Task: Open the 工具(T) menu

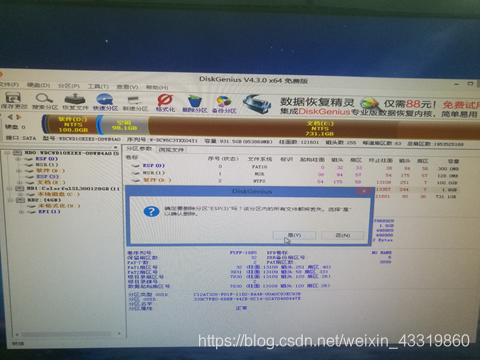Action: (x=98, y=86)
